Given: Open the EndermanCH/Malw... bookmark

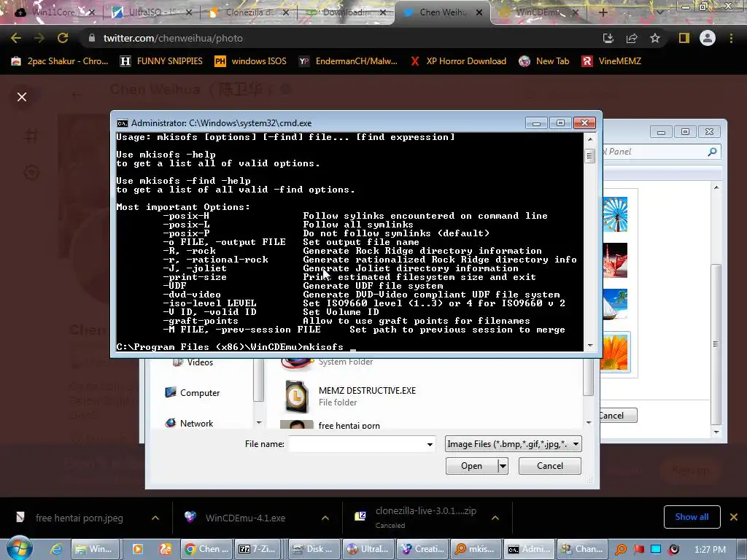Looking at the screenshot, I should click(348, 61).
